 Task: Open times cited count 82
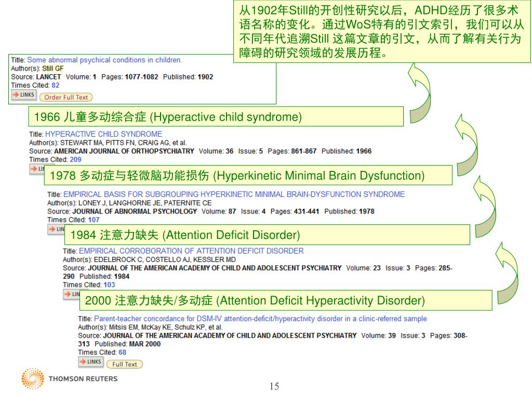(55, 86)
